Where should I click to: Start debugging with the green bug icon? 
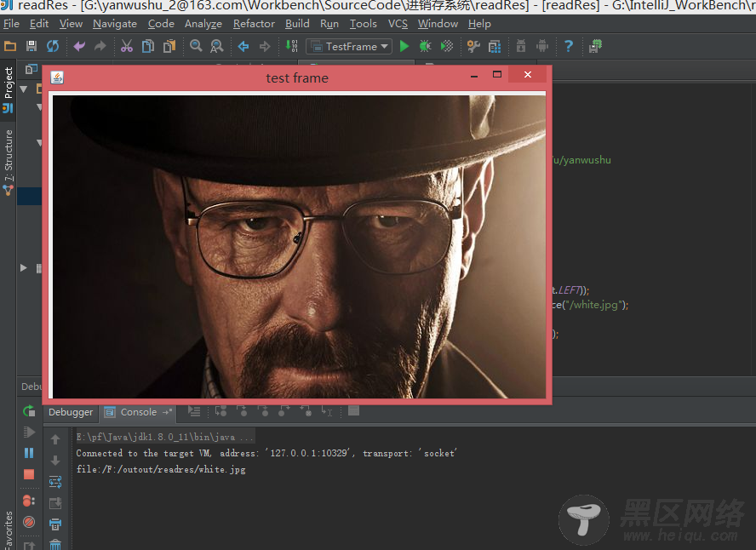pyautogui.click(x=426, y=46)
